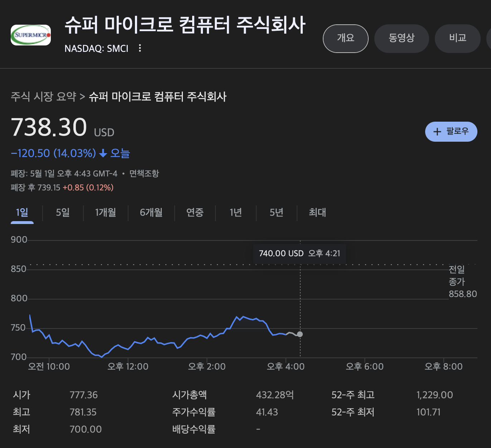Switch chart to 연중 year-to-date

(195, 213)
